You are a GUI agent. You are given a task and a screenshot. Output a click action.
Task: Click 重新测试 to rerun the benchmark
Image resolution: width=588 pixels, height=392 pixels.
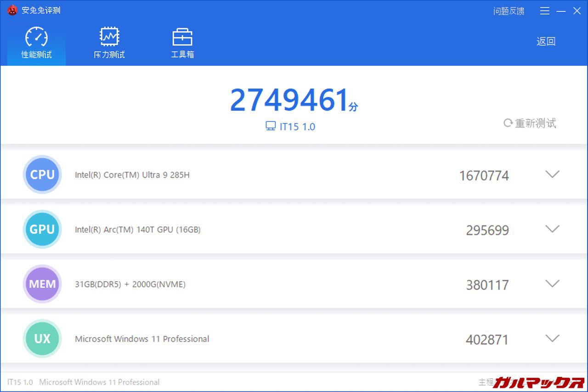[x=530, y=123]
